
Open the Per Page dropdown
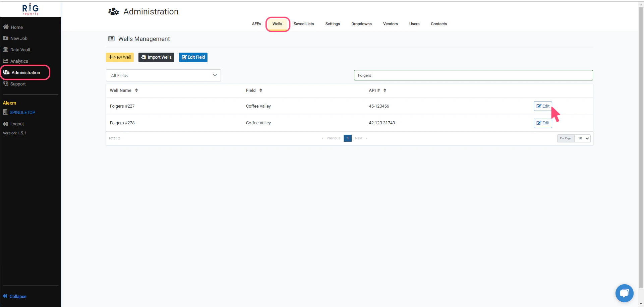pos(582,138)
